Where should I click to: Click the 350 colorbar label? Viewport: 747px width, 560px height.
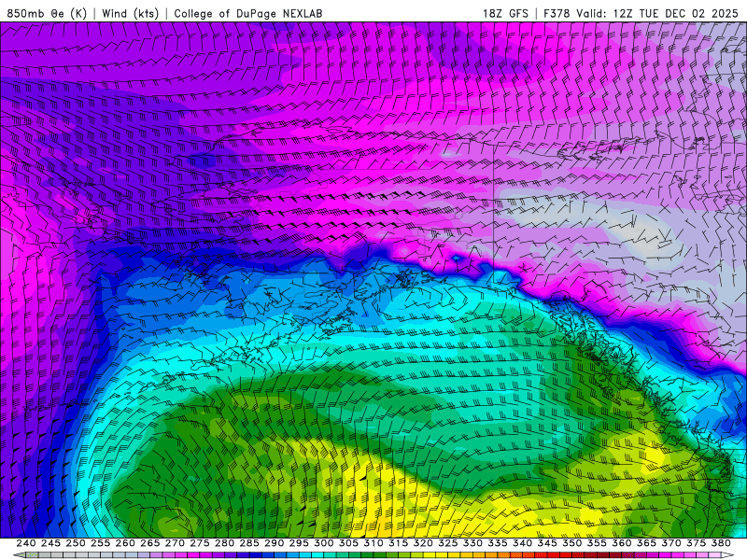(571, 543)
